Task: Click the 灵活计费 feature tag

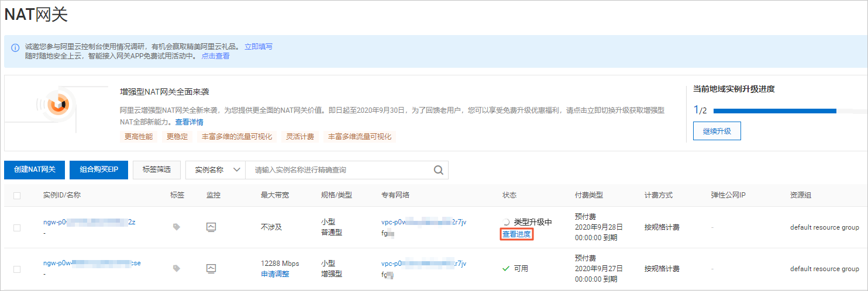Action: tap(300, 137)
